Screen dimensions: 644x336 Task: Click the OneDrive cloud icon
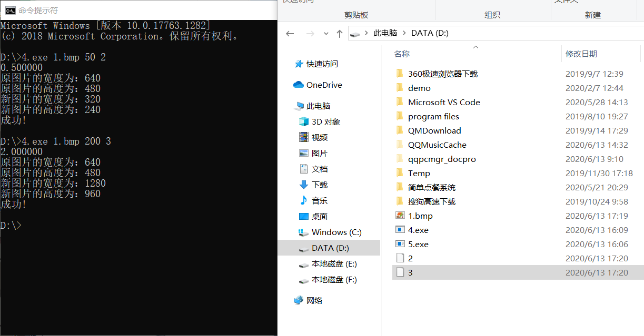point(299,85)
